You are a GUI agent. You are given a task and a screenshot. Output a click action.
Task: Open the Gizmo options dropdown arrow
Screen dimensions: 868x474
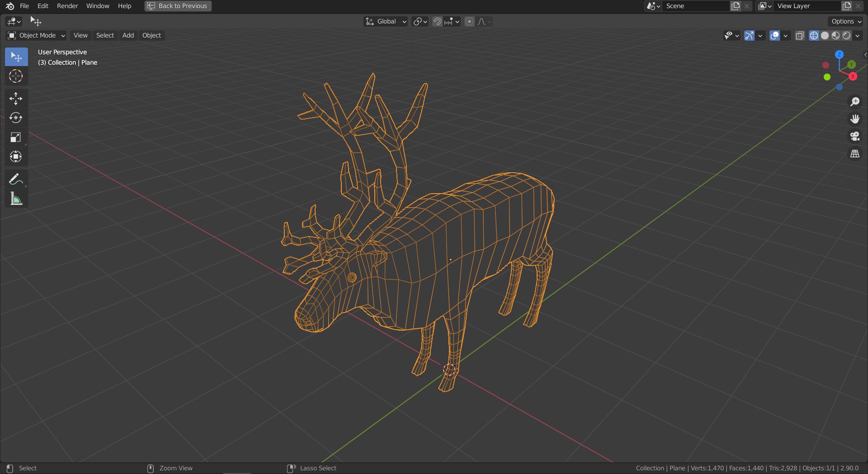tap(760, 35)
